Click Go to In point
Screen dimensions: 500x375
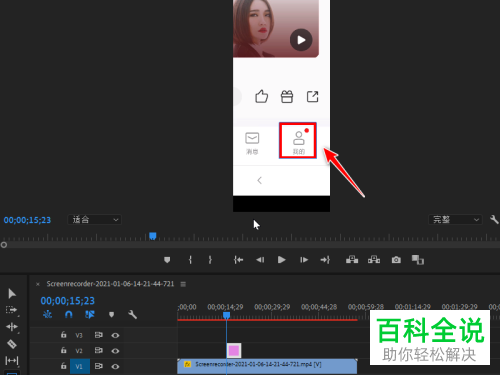[x=238, y=260]
